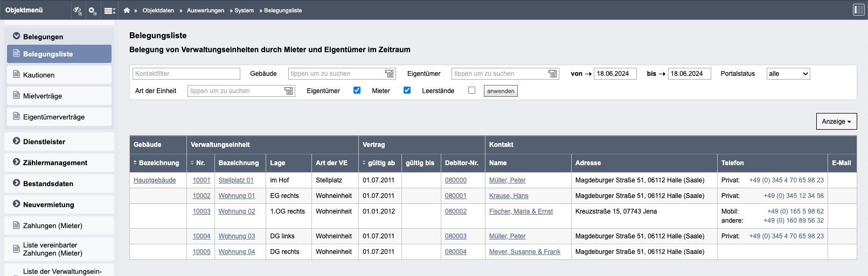Click the Eigentümerverträge document icon
Screen dimensions: 868x276
tap(16, 116)
